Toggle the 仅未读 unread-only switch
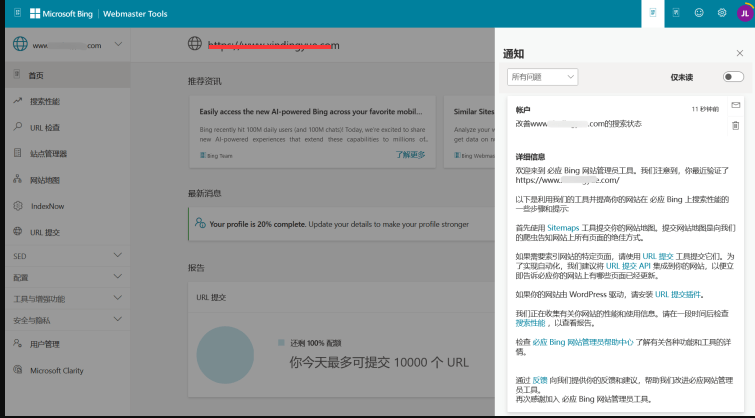The image size is (755, 418). [x=733, y=77]
